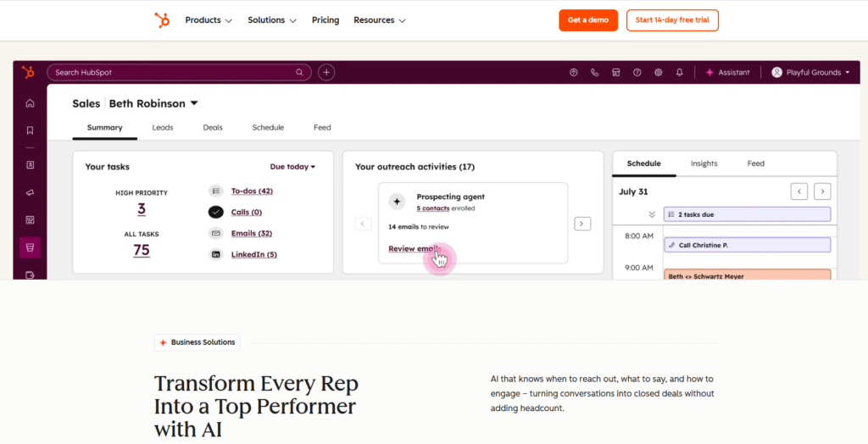The height and width of the screenshot is (444, 868).
Task: Expand the Products menu
Action: point(209,20)
